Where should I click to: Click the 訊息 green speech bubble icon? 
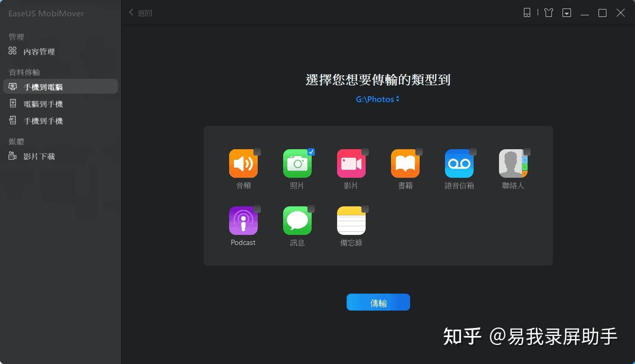point(297,221)
